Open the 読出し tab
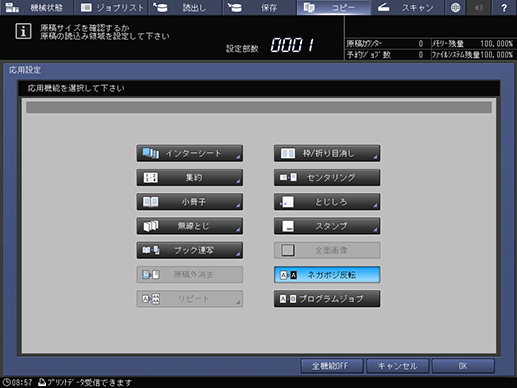Screen dimensions: 517x388 [x=186, y=7]
